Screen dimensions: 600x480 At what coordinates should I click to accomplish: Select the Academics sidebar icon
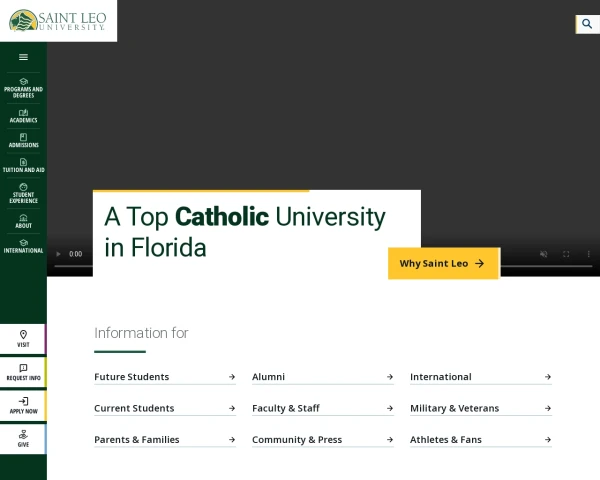click(23, 116)
